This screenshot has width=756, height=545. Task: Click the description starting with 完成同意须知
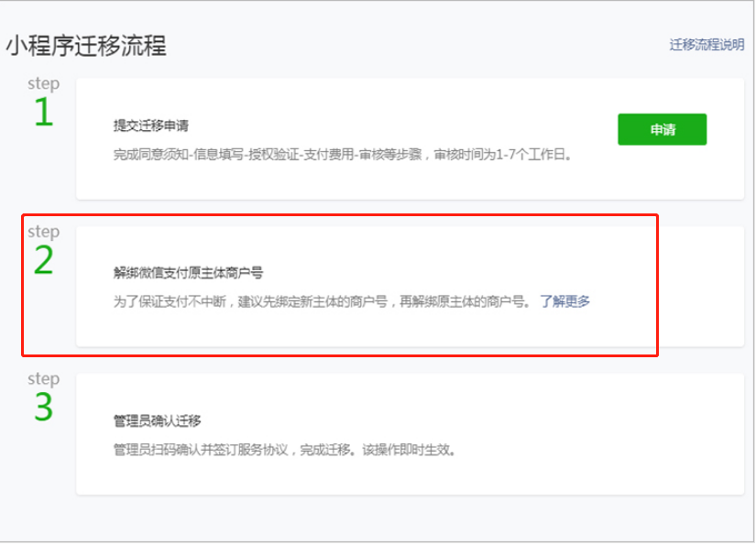coord(343,155)
